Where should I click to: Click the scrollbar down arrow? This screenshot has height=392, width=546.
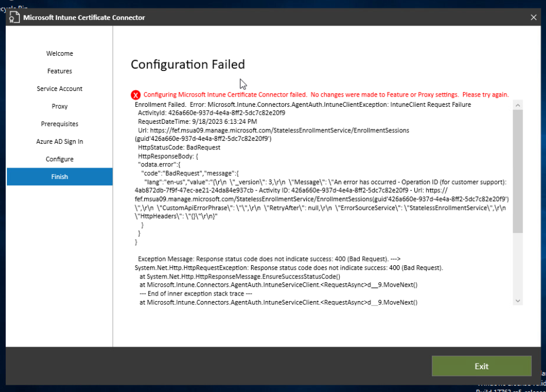pyautogui.click(x=516, y=301)
